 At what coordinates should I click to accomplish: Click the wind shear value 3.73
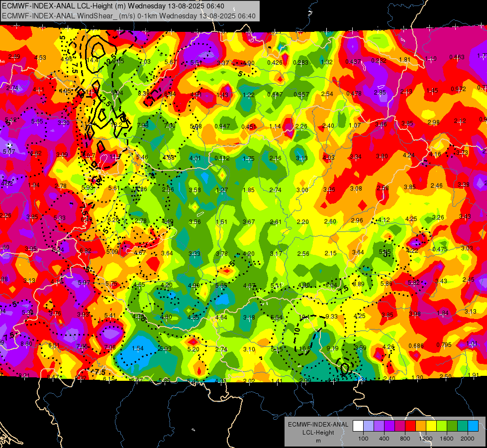pos(462,153)
